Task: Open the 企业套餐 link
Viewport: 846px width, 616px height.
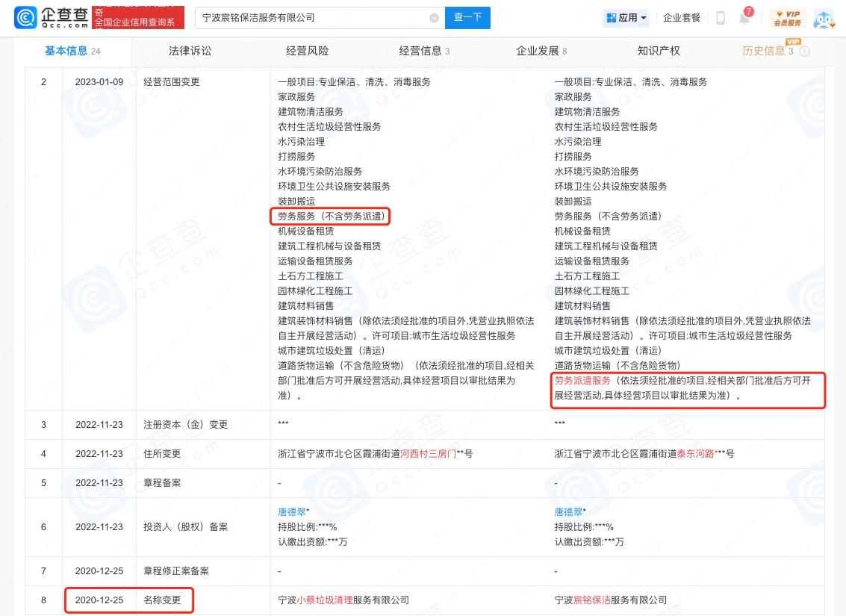Action: (682, 18)
